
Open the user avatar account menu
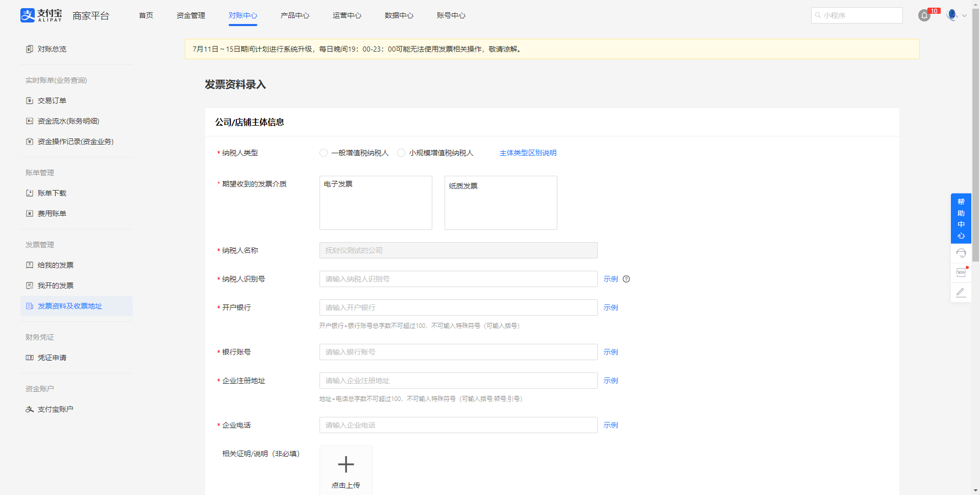(x=952, y=15)
